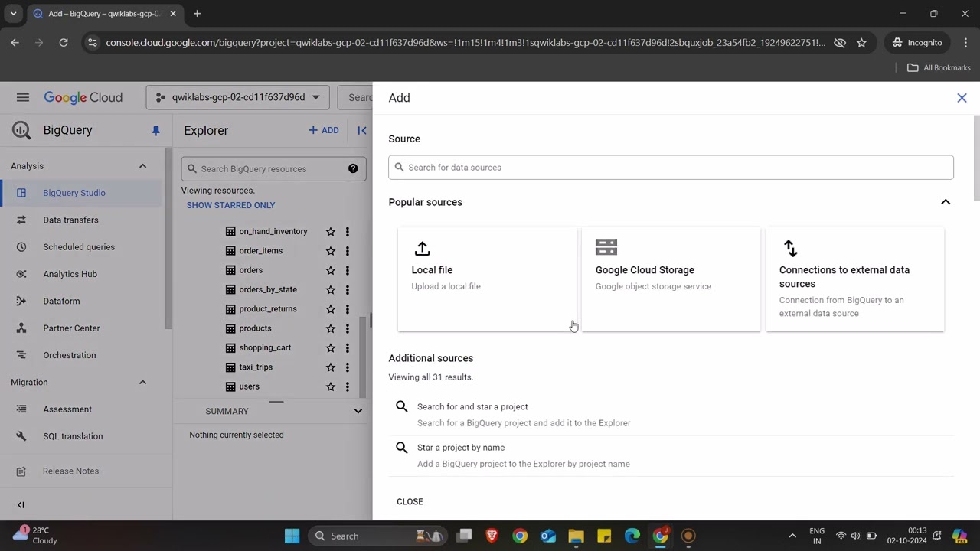
Task: Click the BigQuery logo icon
Action: click(21, 130)
